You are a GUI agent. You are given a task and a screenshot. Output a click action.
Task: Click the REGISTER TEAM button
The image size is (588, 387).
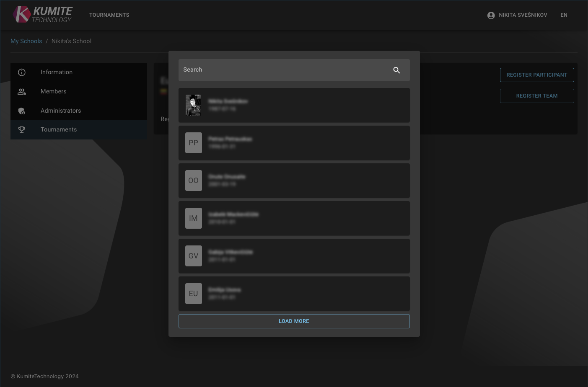click(537, 96)
